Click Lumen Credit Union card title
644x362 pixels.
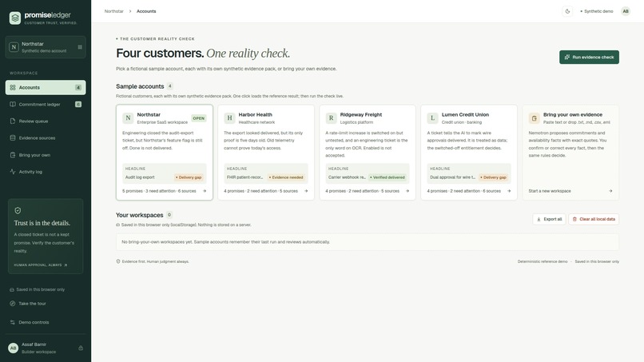tap(465, 114)
